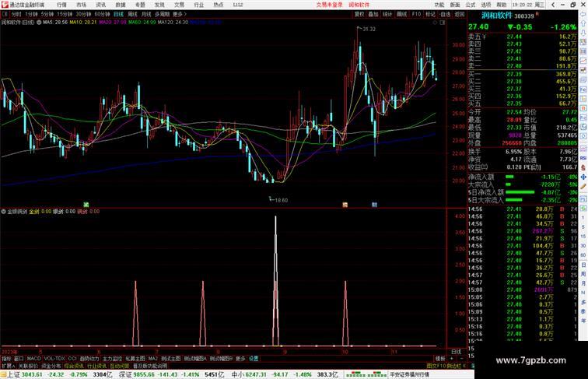
Task: Open the 公式 menu
Action: 471,5
